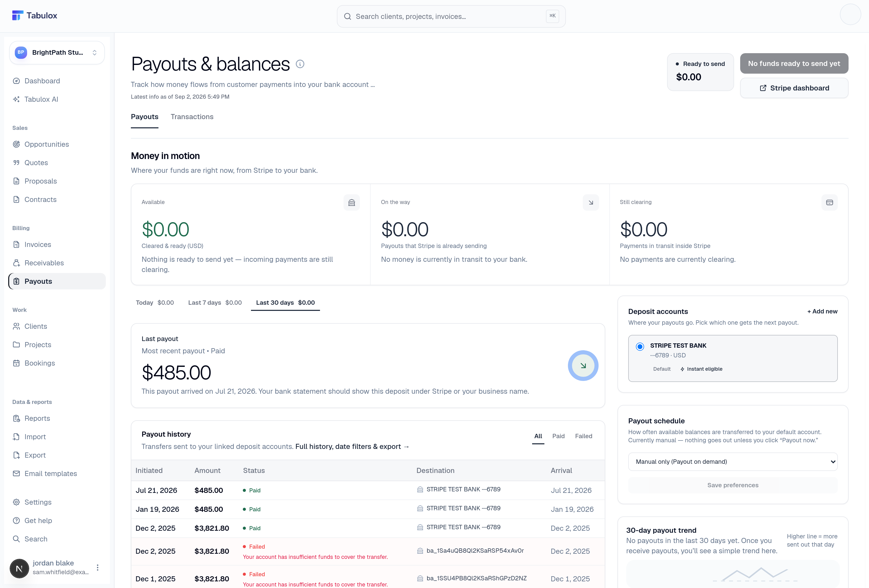Click the Arrival column header
This screenshot has height=588, width=869.
click(561, 471)
